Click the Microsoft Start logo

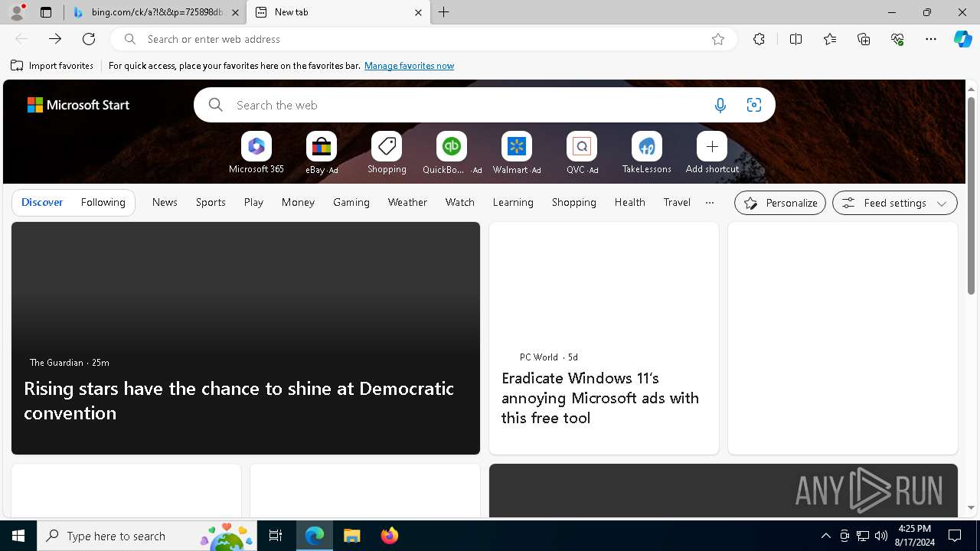tap(78, 105)
